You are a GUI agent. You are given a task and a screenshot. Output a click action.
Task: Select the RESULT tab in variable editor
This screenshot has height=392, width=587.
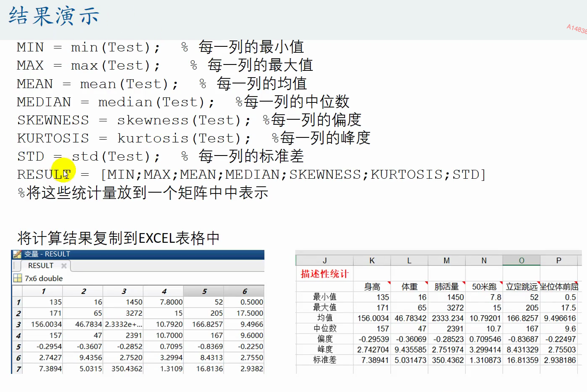[40, 266]
